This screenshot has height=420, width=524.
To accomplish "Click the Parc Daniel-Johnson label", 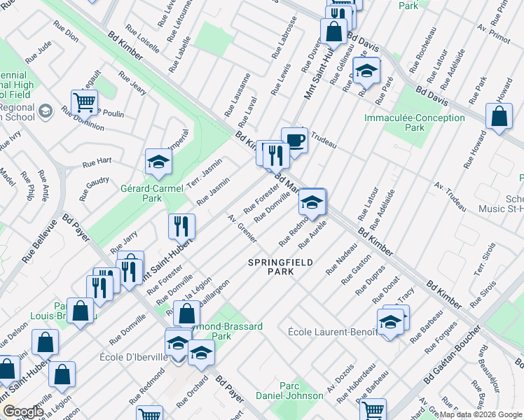I will (289, 391).
